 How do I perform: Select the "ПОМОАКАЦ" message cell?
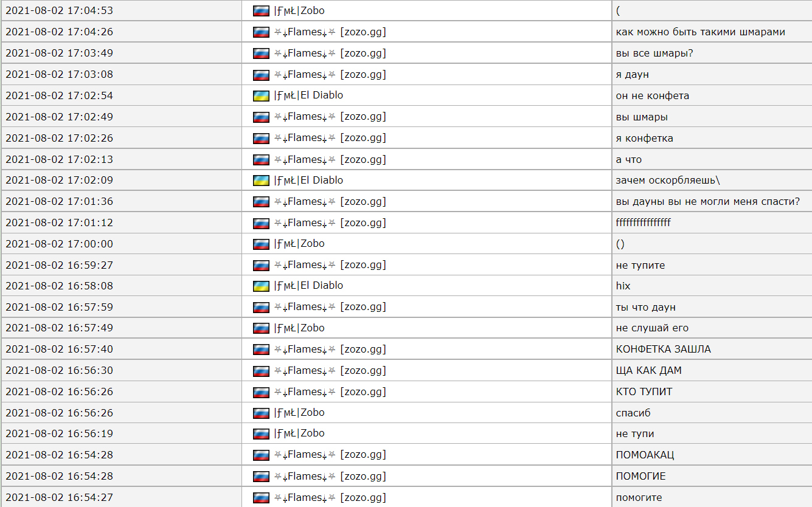coord(645,455)
